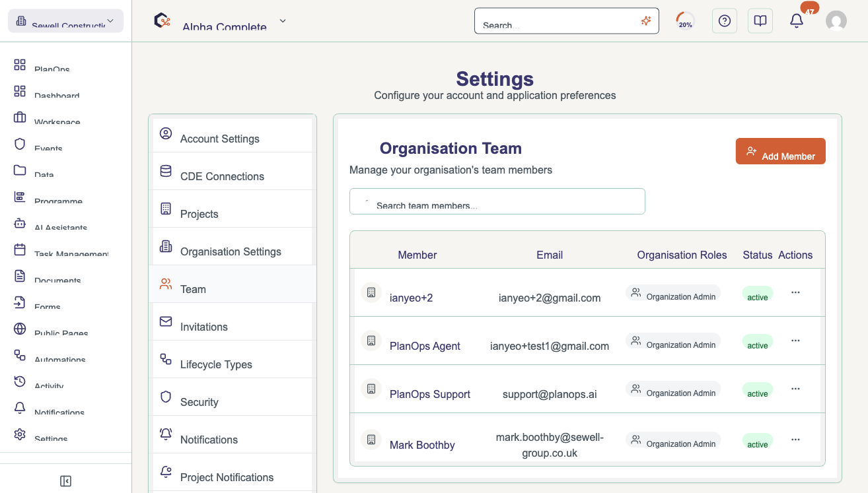Screen dimensions: 868x493
Task: Open the Activity history icon
Action: [x=20, y=381]
